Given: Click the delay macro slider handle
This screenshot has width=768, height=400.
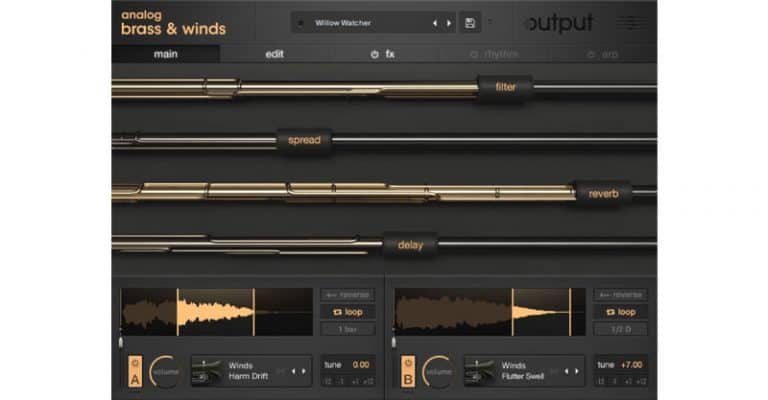Looking at the screenshot, I should [x=410, y=245].
